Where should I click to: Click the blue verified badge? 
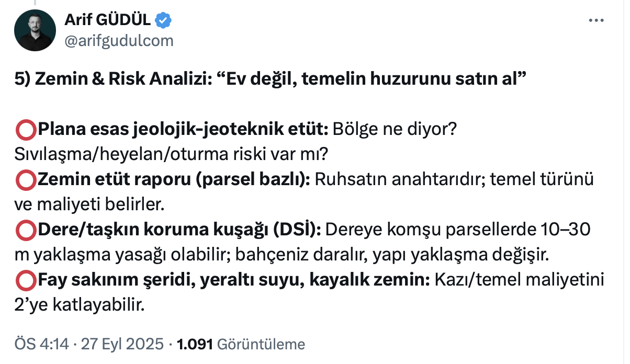[163, 21]
